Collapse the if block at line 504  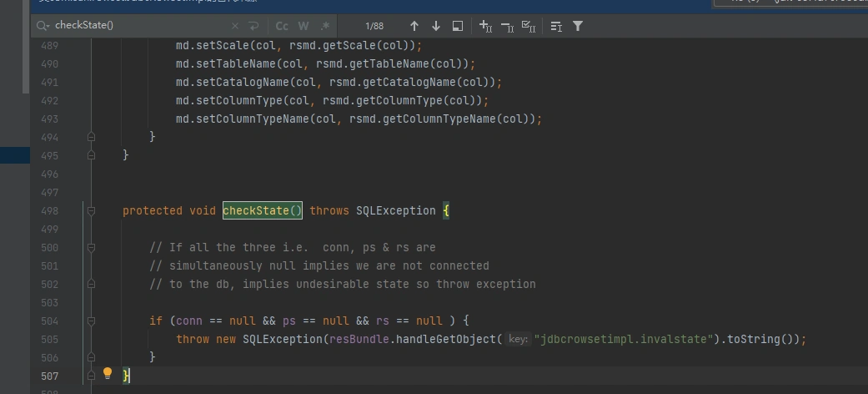(91, 321)
